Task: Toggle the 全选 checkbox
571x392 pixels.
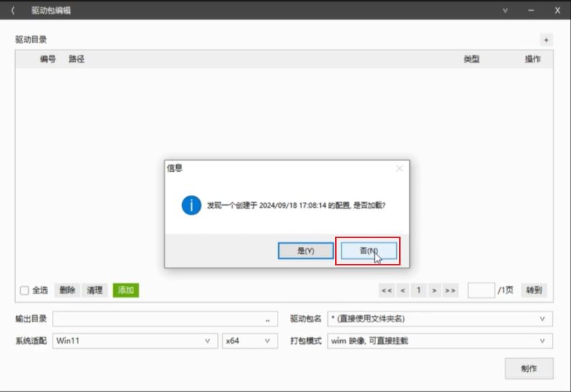Action: pyautogui.click(x=24, y=291)
